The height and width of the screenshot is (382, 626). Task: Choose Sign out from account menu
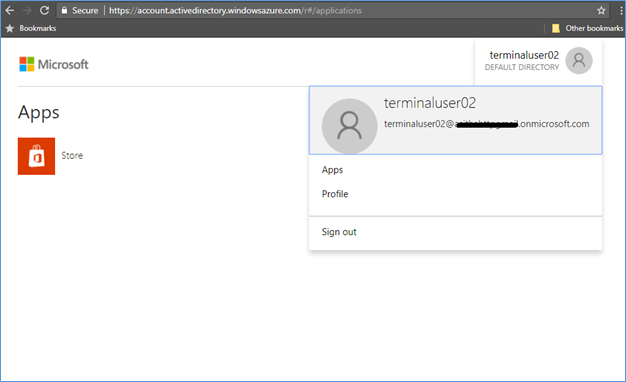point(339,232)
